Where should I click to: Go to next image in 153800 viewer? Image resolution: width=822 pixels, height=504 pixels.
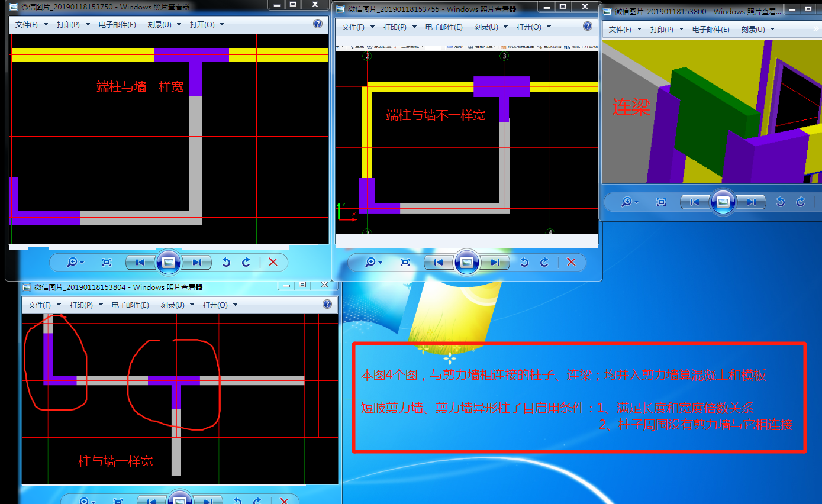[750, 202]
